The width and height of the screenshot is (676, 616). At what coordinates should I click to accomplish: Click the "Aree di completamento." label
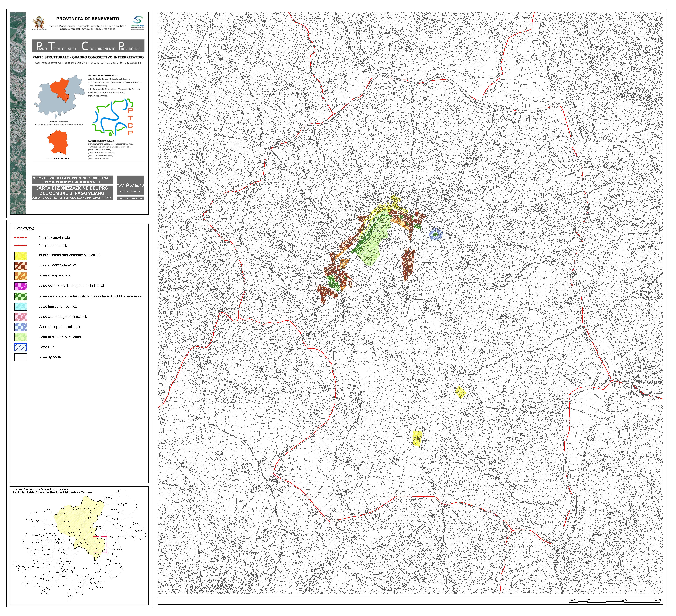click(x=58, y=265)
